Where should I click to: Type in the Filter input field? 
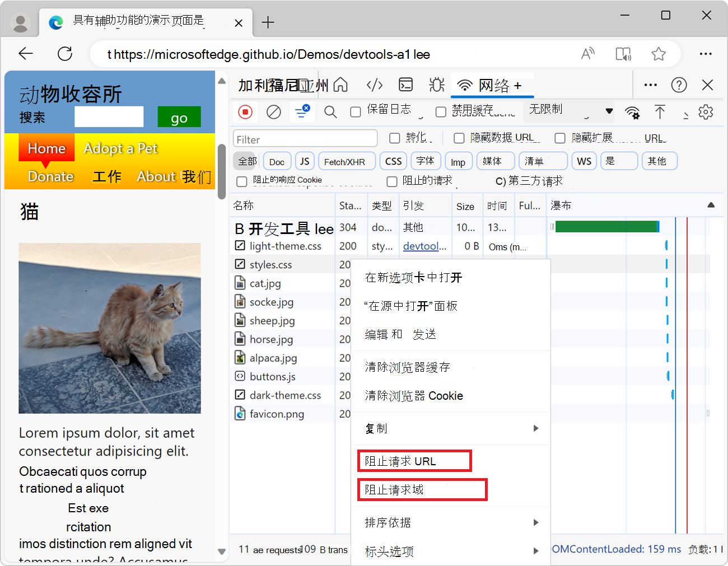pos(305,138)
